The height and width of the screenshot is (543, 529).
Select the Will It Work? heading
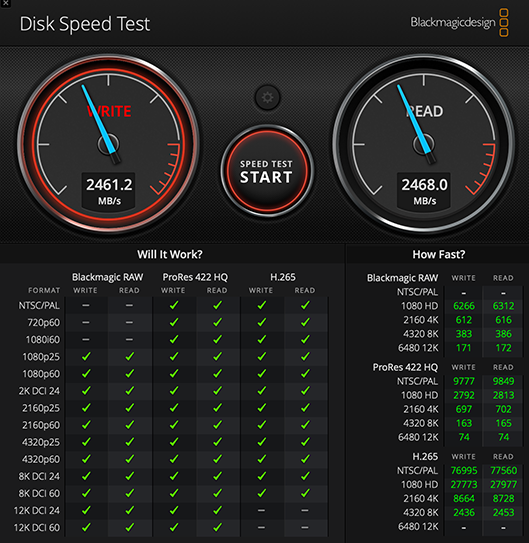tap(170, 255)
